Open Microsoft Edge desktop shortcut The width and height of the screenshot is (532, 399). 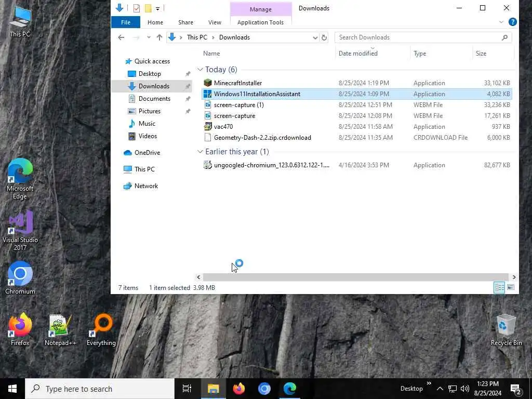click(20, 179)
